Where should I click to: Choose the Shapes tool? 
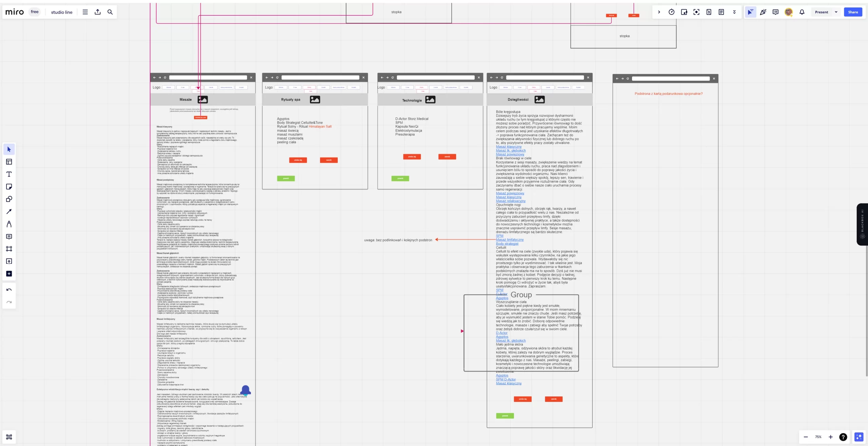point(9,199)
